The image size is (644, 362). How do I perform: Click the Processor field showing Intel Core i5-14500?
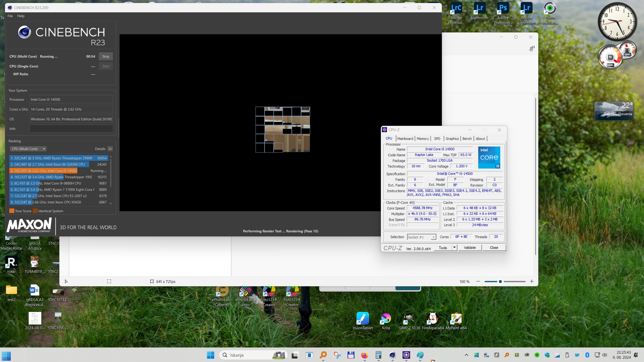coord(71,99)
